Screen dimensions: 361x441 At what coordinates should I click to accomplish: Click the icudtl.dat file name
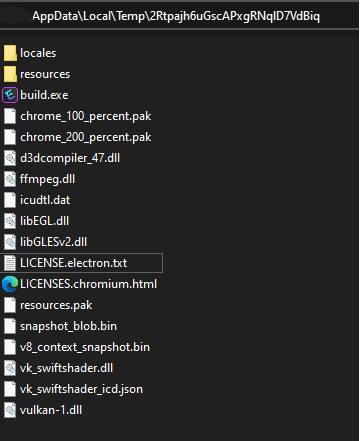45,200
